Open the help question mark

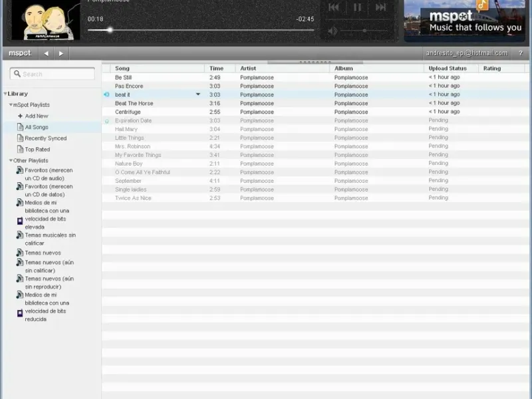click(521, 53)
